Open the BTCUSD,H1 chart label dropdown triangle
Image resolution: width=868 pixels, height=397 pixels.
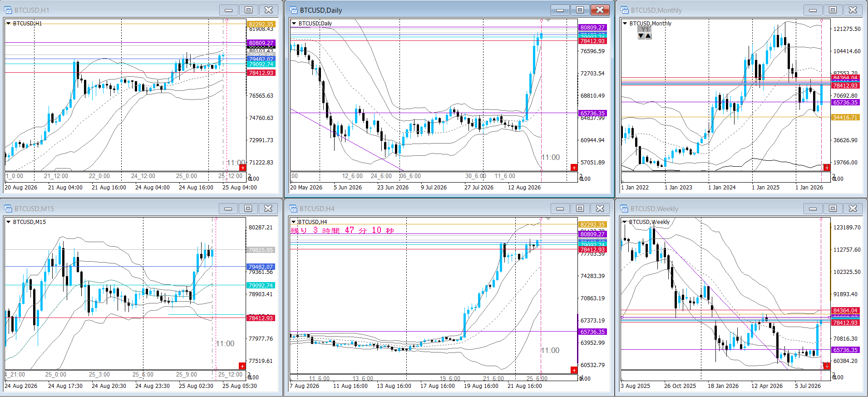[9, 23]
